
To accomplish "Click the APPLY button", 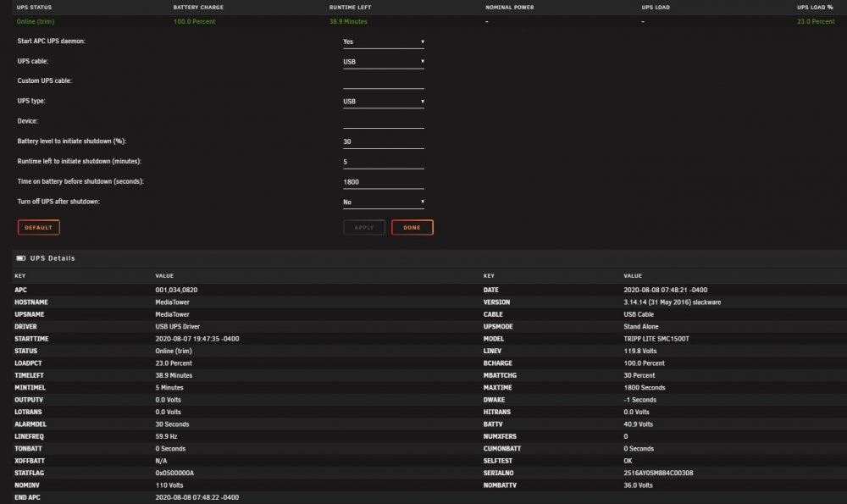I will (x=364, y=227).
